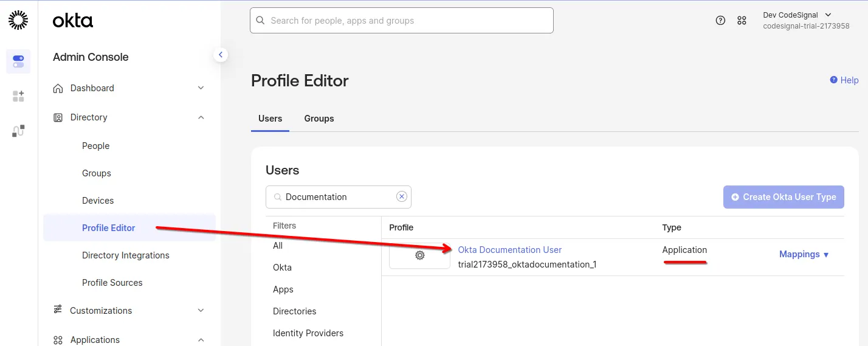The image size is (868, 346).
Task: Click the global search magnifier icon
Action: pyautogui.click(x=261, y=20)
